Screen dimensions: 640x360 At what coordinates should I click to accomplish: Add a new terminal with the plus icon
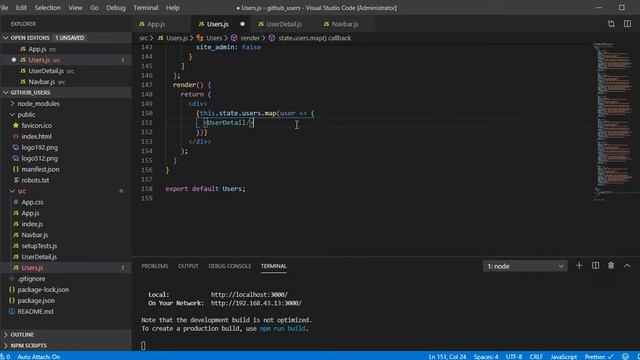[x=579, y=266]
